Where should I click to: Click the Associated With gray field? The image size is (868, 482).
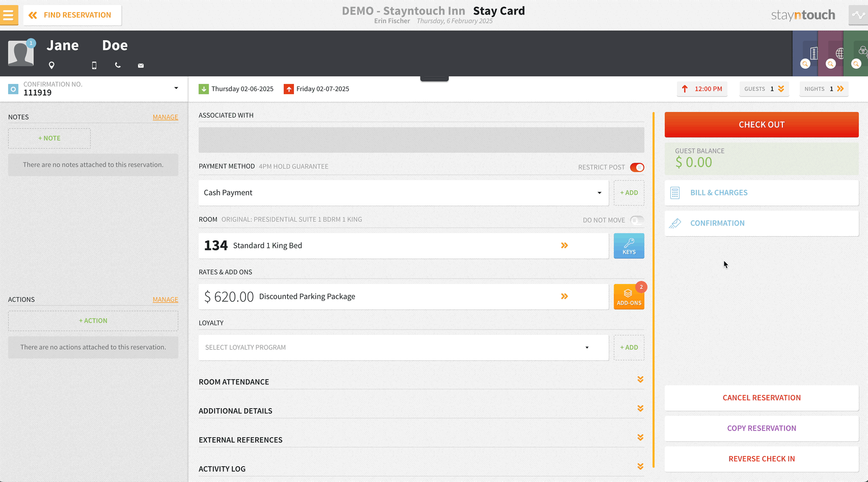click(421, 140)
